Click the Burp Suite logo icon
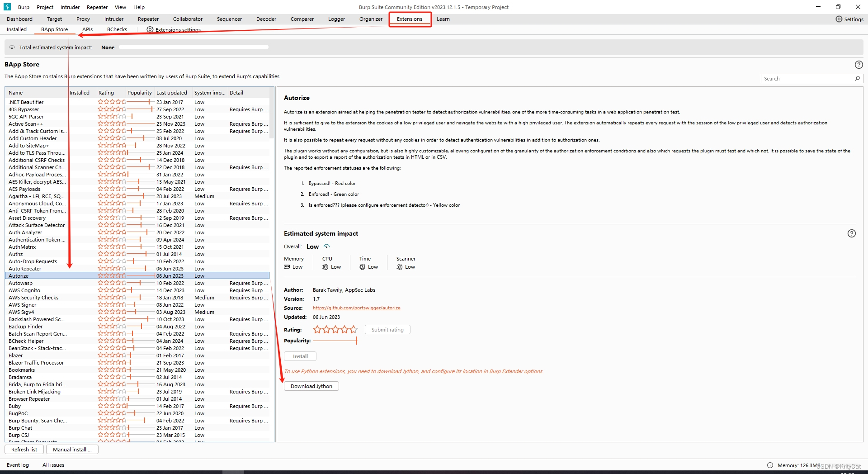The height and width of the screenshot is (474, 868). (7, 7)
